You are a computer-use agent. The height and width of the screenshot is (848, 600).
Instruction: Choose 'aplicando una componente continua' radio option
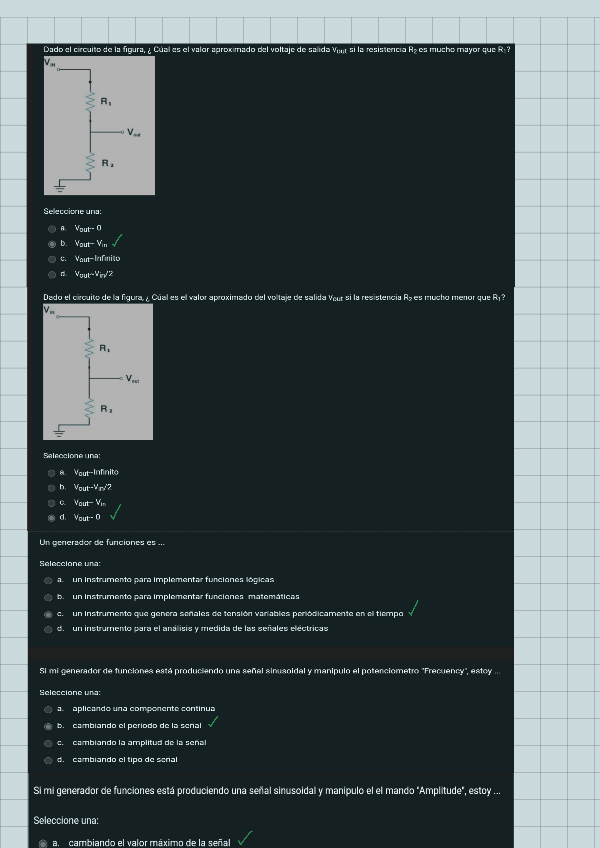[x=48, y=708]
